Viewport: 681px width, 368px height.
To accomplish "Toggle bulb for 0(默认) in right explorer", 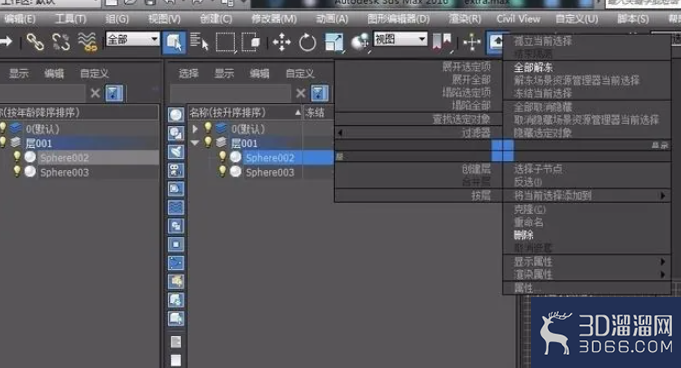I will tap(208, 128).
